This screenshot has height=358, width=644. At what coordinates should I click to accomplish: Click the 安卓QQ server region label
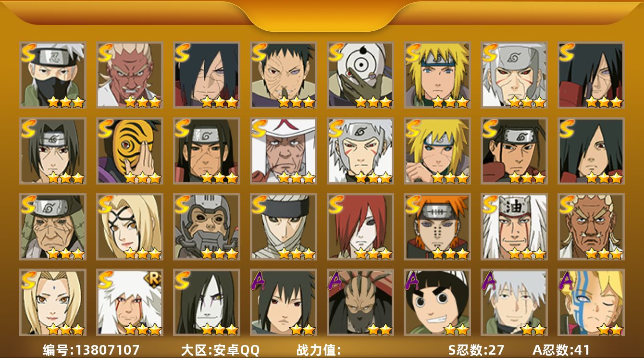tap(220, 350)
